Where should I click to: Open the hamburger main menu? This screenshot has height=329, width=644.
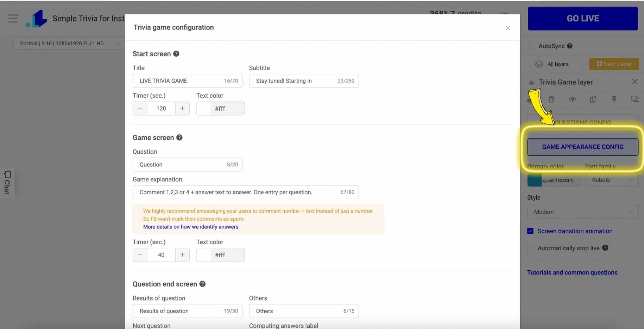point(13,18)
